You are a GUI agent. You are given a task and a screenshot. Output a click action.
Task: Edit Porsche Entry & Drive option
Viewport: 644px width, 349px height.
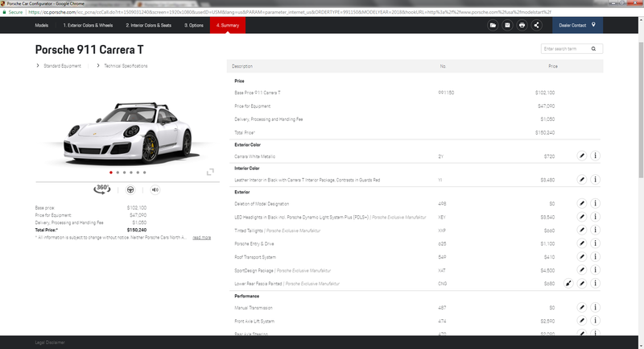pyautogui.click(x=581, y=243)
